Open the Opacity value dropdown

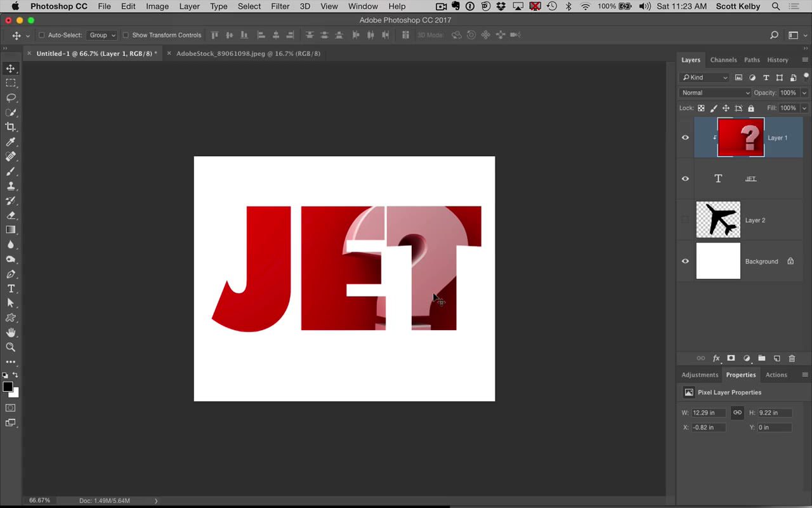coord(804,92)
